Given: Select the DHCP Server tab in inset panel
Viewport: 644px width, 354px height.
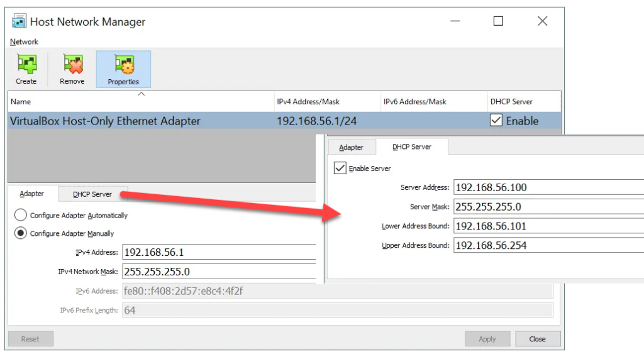Looking at the screenshot, I should [x=412, y=147].
